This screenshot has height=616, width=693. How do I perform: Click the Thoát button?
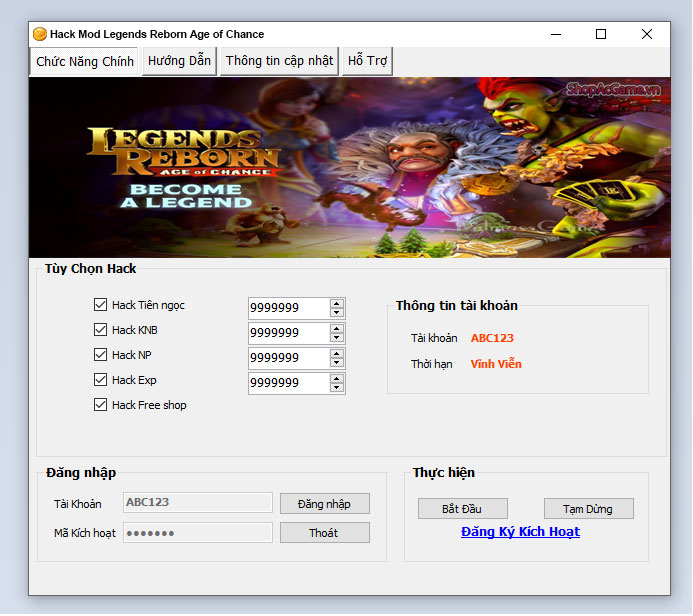click(x=324, y=533)
